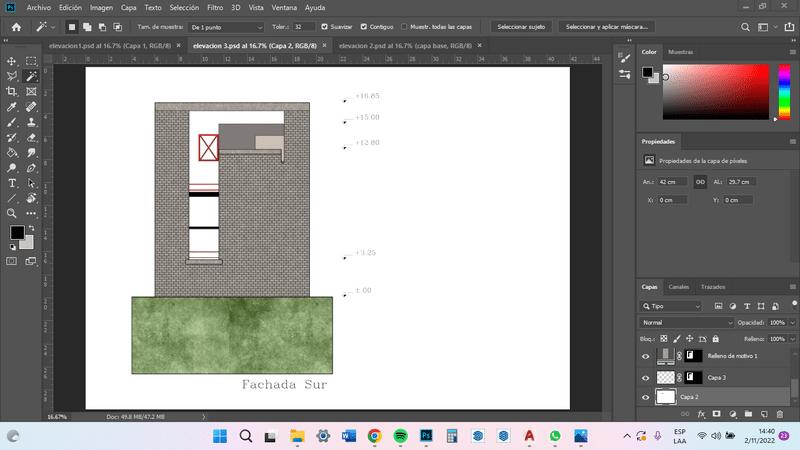This screenshot has width=800, height=450.
Task: Select the Horizontal Type tool
Action: (x=12, y=183)
